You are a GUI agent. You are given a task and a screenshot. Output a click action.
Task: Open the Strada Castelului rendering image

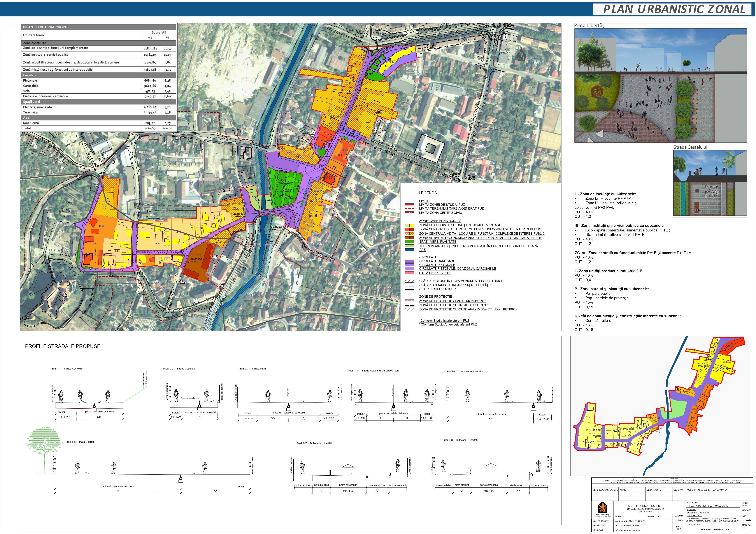coord(710,183)
